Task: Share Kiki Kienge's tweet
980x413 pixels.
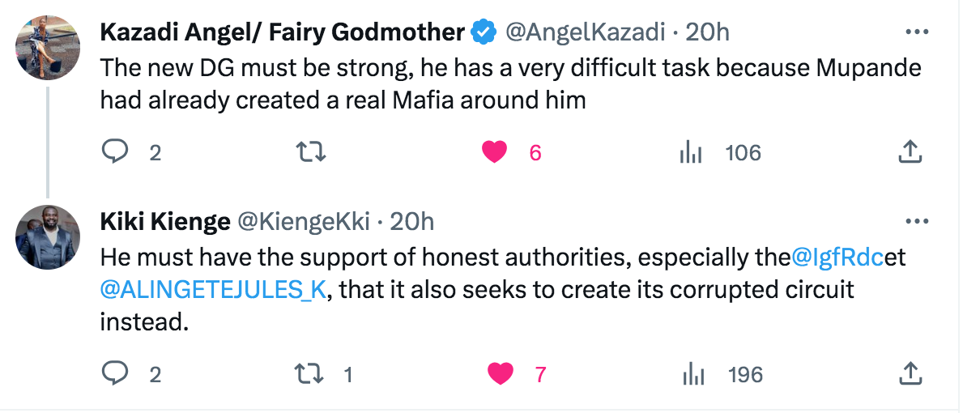Action: point(910,373)
